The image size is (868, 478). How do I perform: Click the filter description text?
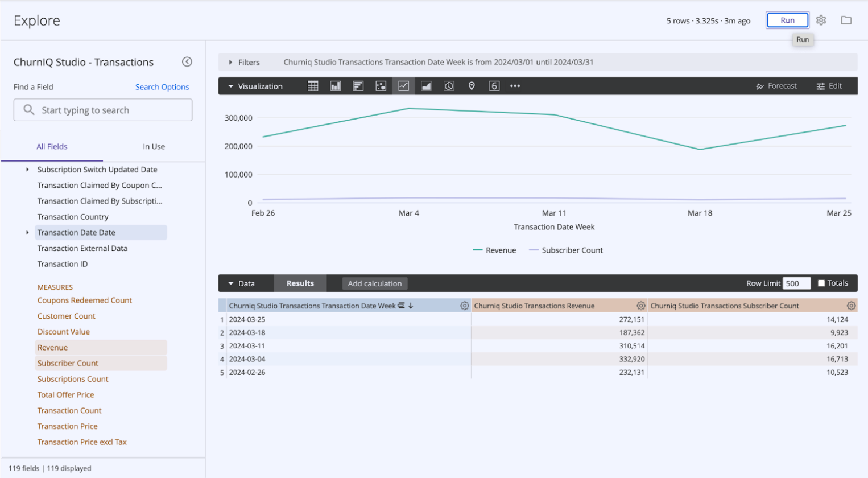point(438,62)
